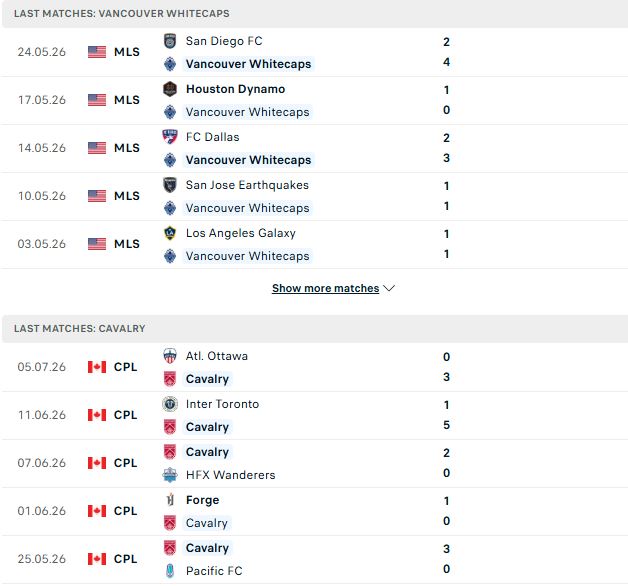Viewport: 628px width, 586px height.
Task: Click the Inter Toronto team crest
Action: pyautogui.click(x=170, y=404)
